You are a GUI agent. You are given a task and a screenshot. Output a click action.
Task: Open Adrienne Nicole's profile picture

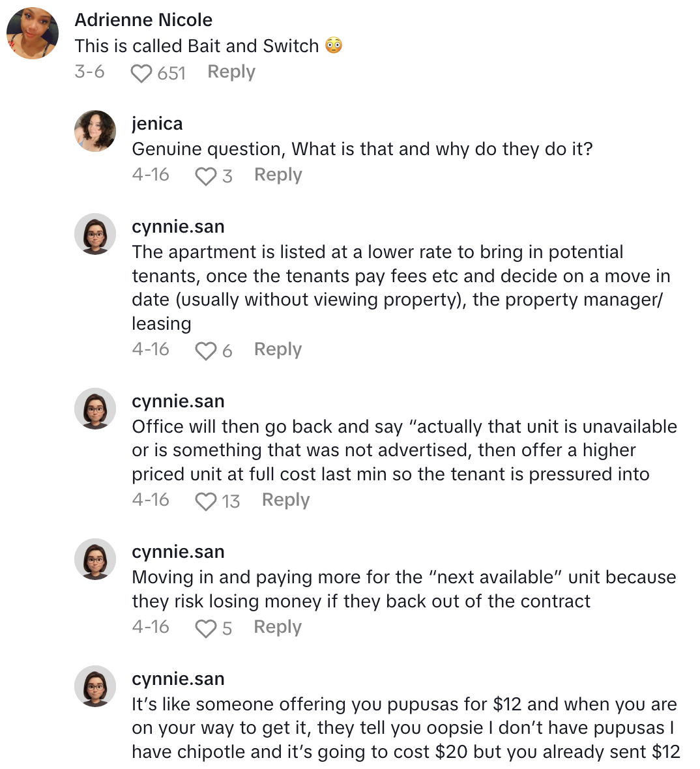33,33
